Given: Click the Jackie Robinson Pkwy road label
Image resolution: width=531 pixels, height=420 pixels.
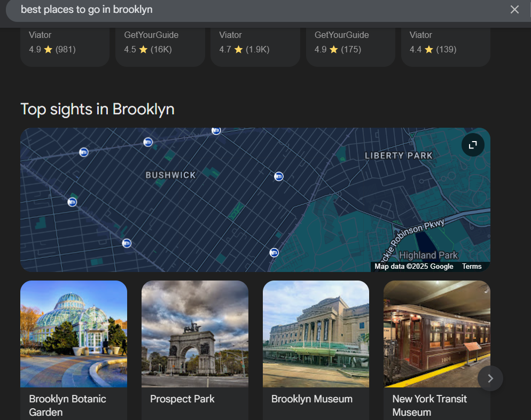Looking at the screenshot, I should click(x=413, y=241).
